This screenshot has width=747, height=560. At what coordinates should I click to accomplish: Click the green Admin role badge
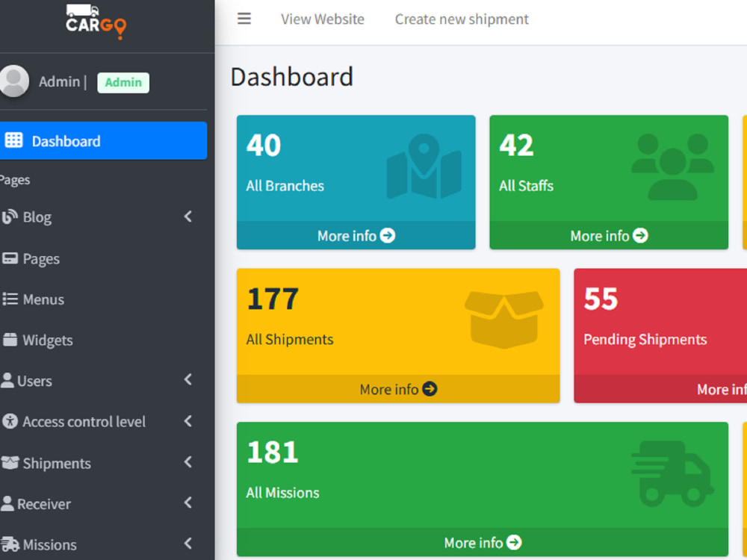[x=123, y=82]
